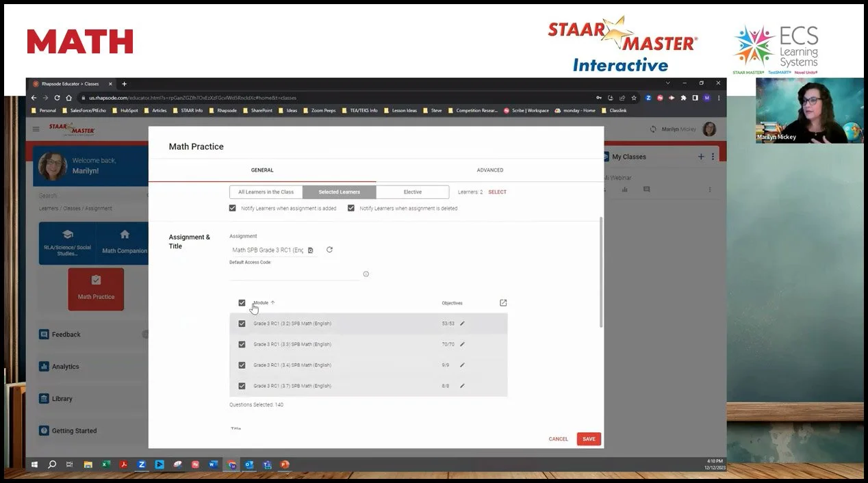868x483 pixels.
Task: Open the Library sidebar item
Action: [x=58, y=398]
